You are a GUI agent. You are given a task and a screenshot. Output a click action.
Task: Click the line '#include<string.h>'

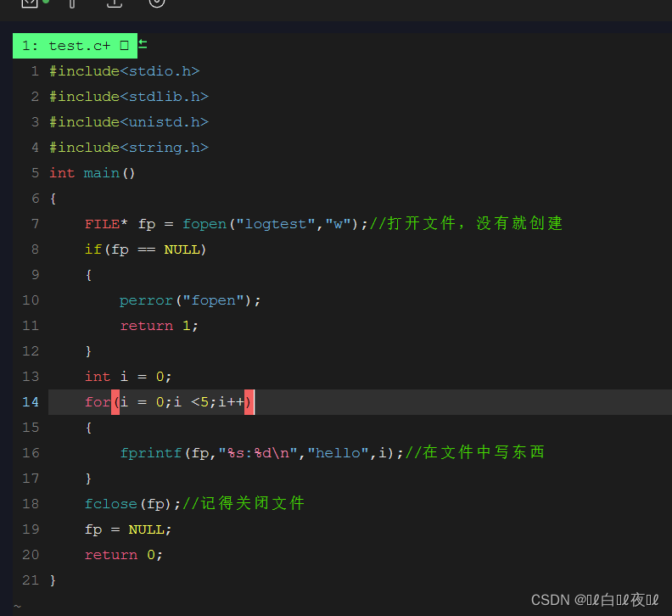click(129, 148)
